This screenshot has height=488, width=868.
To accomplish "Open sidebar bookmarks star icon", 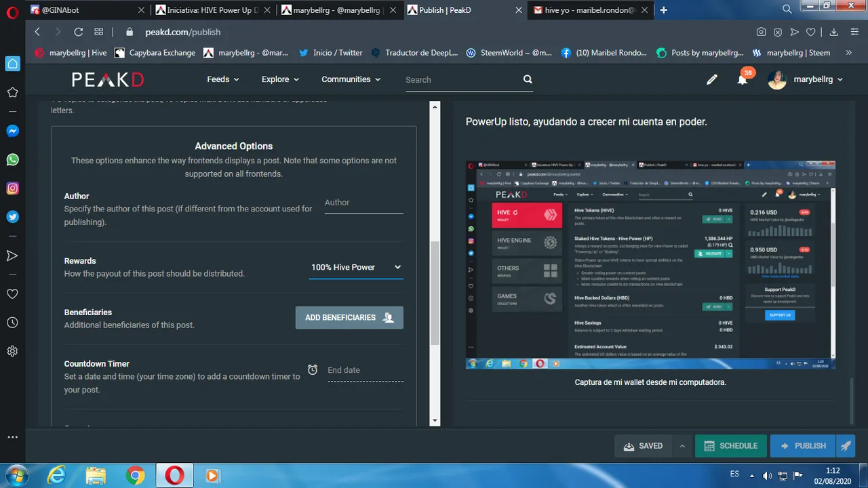I will tap(12, 92).
